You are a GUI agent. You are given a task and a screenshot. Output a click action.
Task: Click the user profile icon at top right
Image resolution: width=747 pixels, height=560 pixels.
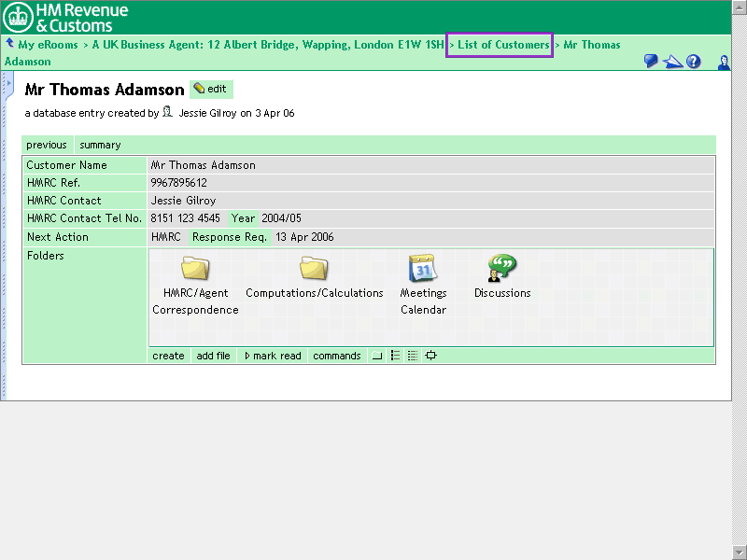tap(723, 62)
